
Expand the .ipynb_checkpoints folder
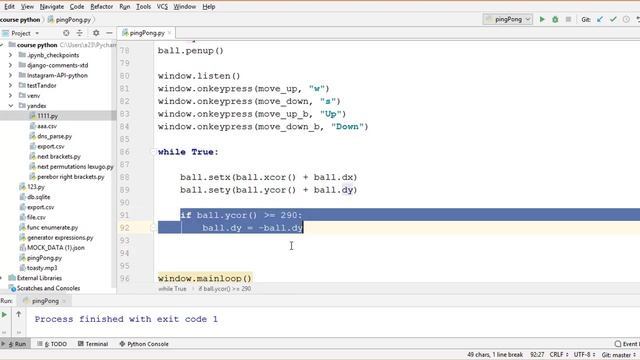tap(11, 55)
